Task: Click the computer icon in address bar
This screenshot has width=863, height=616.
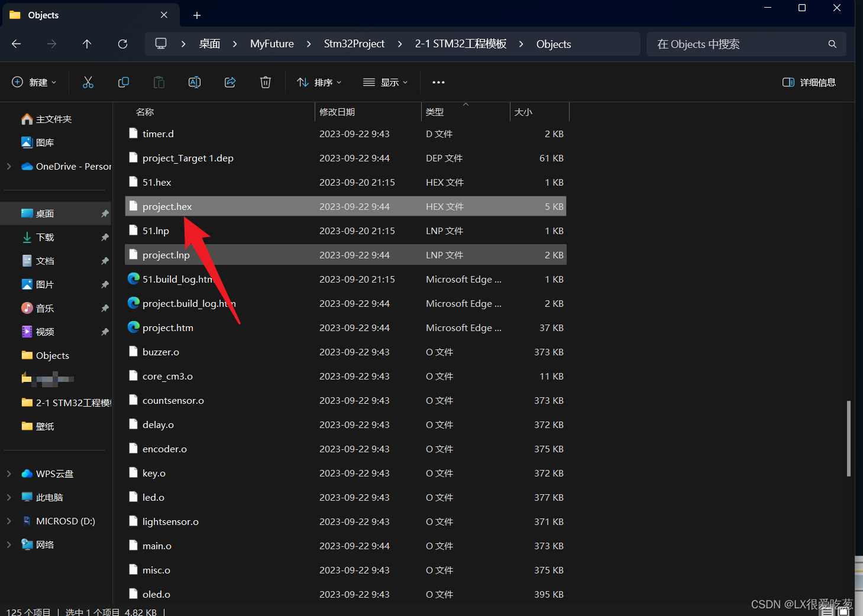Action: click(161, 44)
